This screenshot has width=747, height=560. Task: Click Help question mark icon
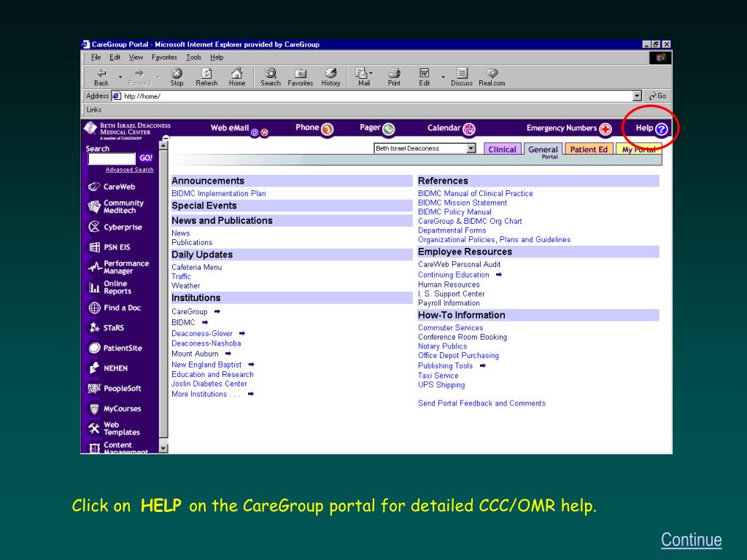pyautogui.click(x=661, y=129)
